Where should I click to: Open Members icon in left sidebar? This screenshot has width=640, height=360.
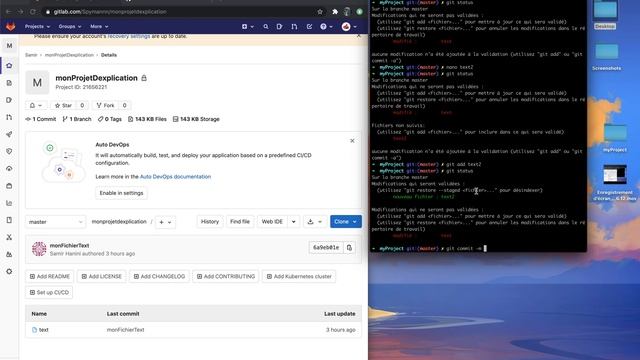[x=9, y=254]
